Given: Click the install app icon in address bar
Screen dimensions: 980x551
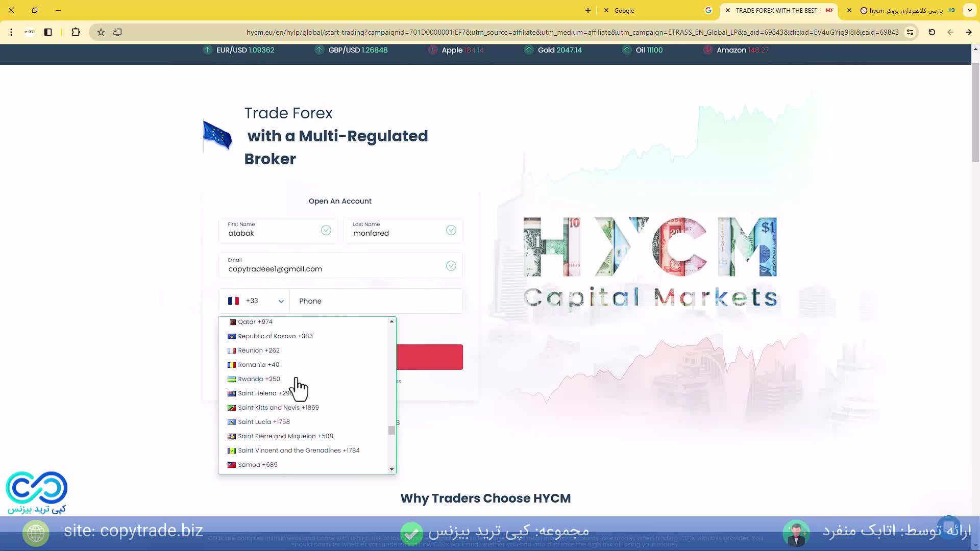Looking at the screenshot, I should (x=117, y=32).
